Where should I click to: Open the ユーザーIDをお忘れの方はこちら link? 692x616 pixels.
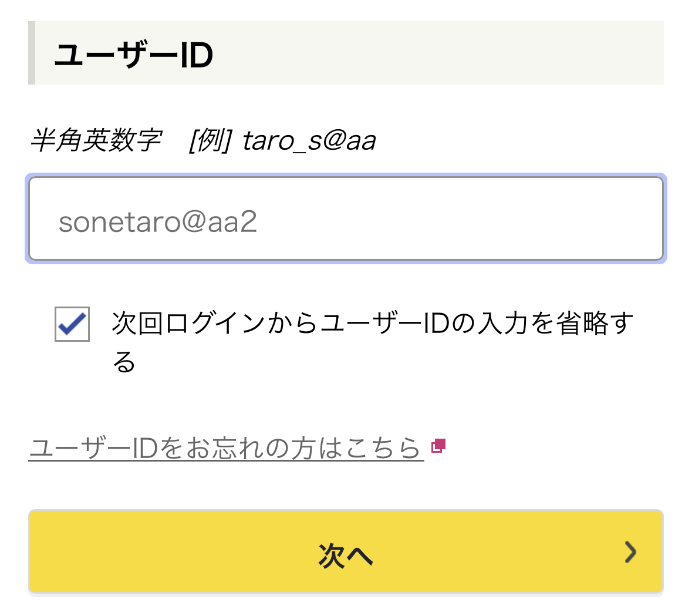click(226, 448)
